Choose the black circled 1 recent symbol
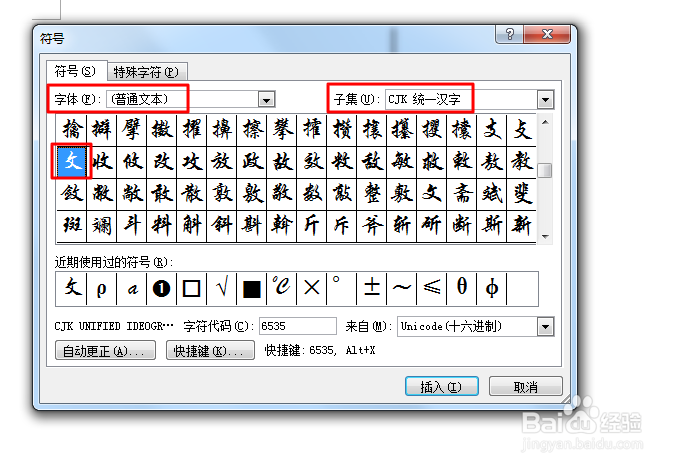The image size is (680, 467). point(161,289)
